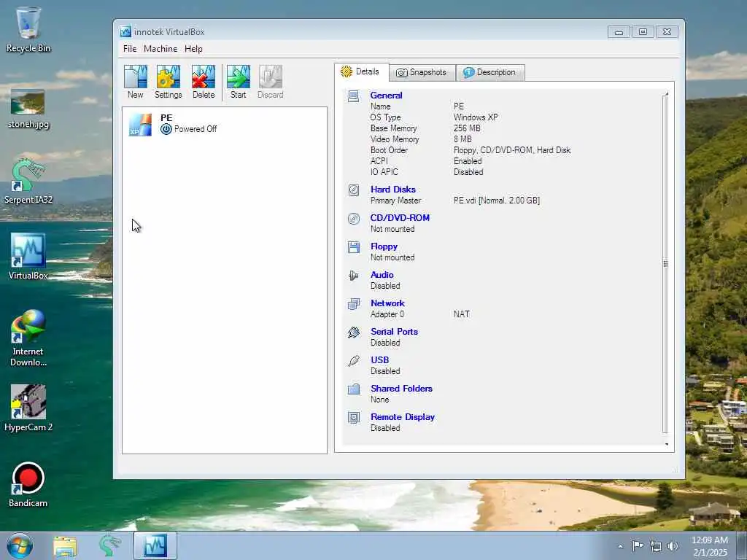Viewport: 747px width, 560px height.
Task: Start the PE virtual machine
Action: 239,82
